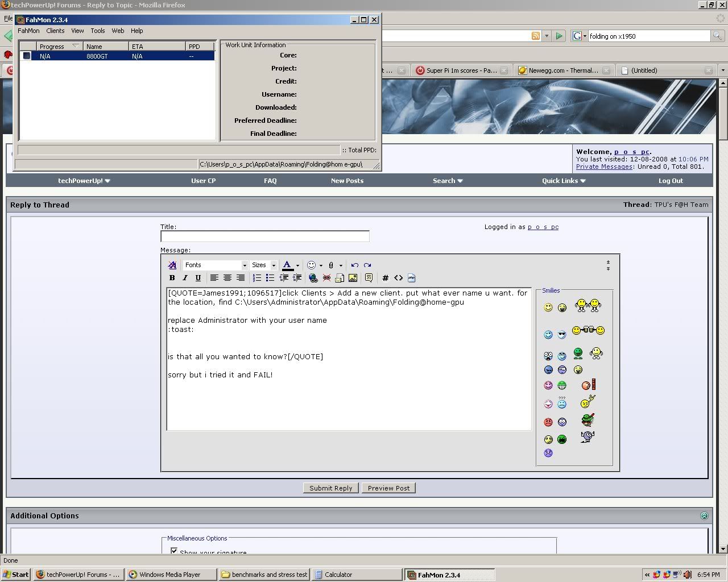
Task: Wrap selection in QUOTE tags icon
Action: click(369, 278)
